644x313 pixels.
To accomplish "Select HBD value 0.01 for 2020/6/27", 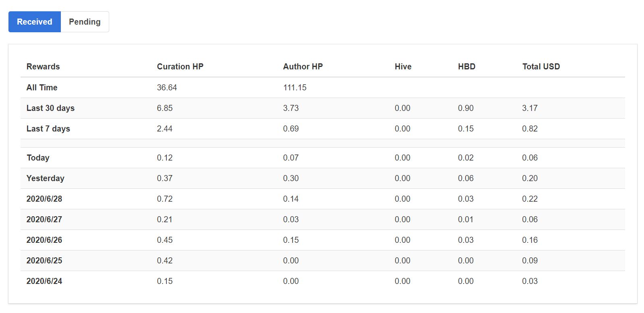I will click(x=466, y=219).
